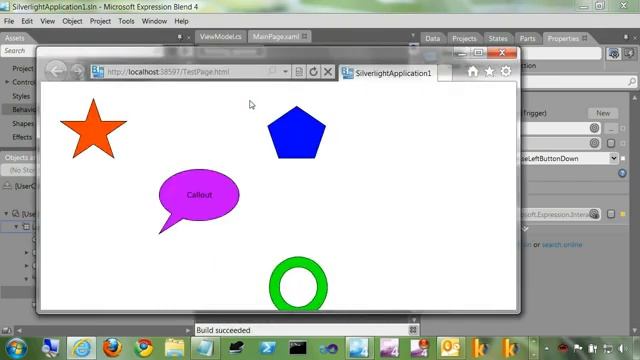This screenshot has width=640, height=360.
Task: Show Properties view icon button
Action: 613,53
